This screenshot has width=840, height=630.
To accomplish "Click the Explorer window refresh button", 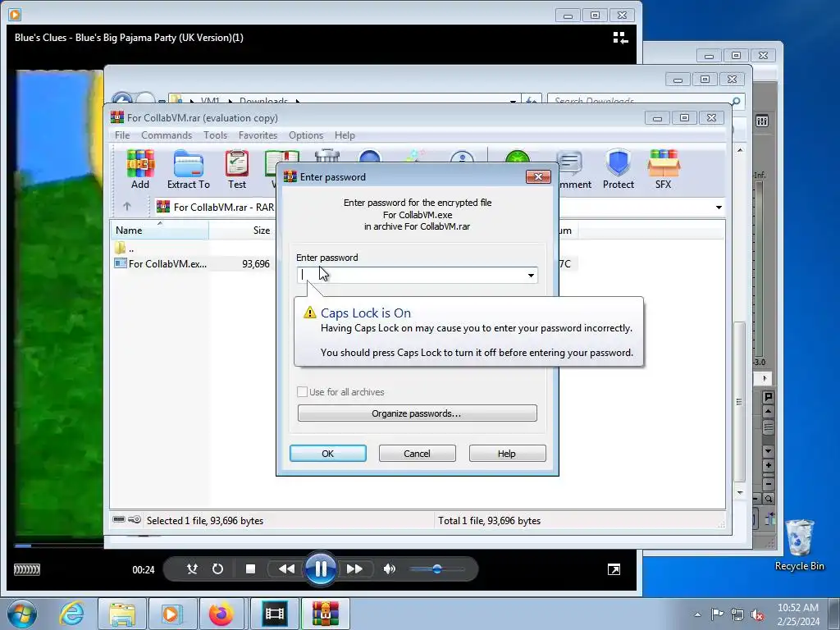I will 532,99.
